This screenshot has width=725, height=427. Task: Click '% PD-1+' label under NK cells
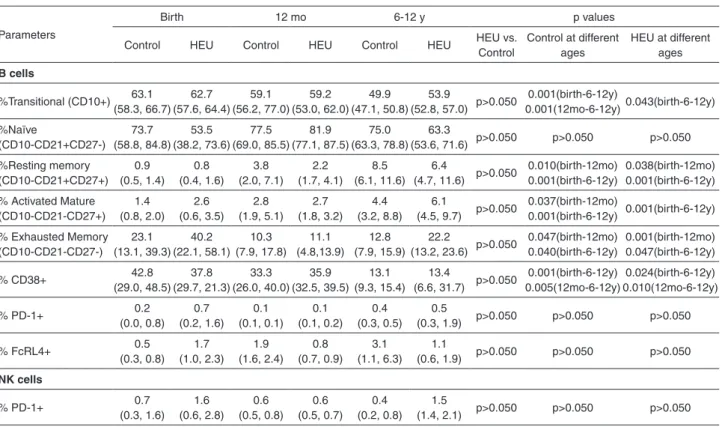(x=22, y=408)
